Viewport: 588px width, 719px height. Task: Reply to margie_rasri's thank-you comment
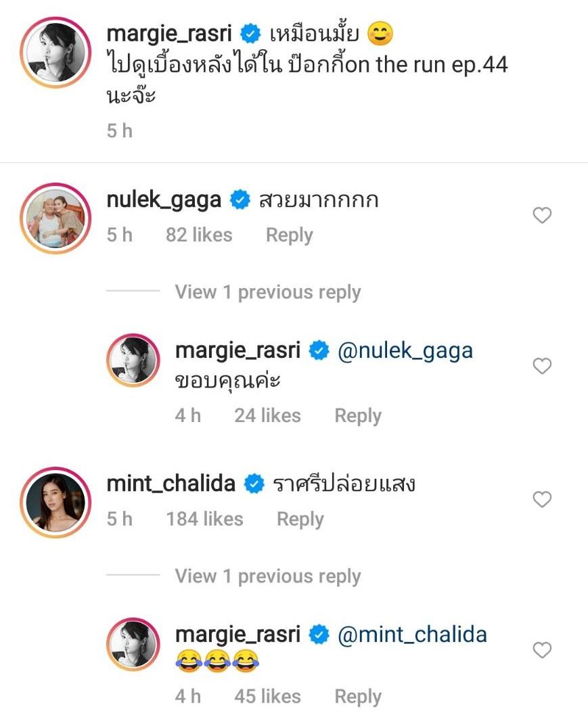point(357,415)
